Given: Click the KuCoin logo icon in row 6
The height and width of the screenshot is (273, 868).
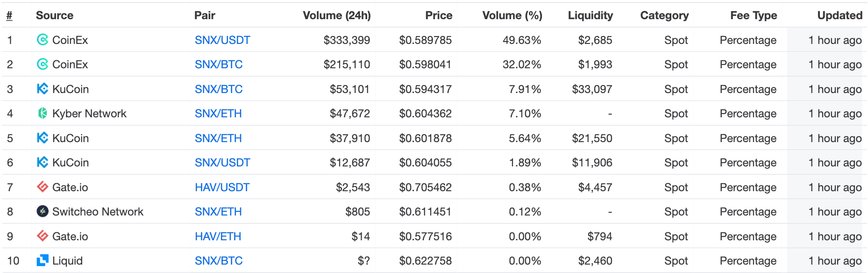Looking at the screenshot, I should [x=43, y=162].
